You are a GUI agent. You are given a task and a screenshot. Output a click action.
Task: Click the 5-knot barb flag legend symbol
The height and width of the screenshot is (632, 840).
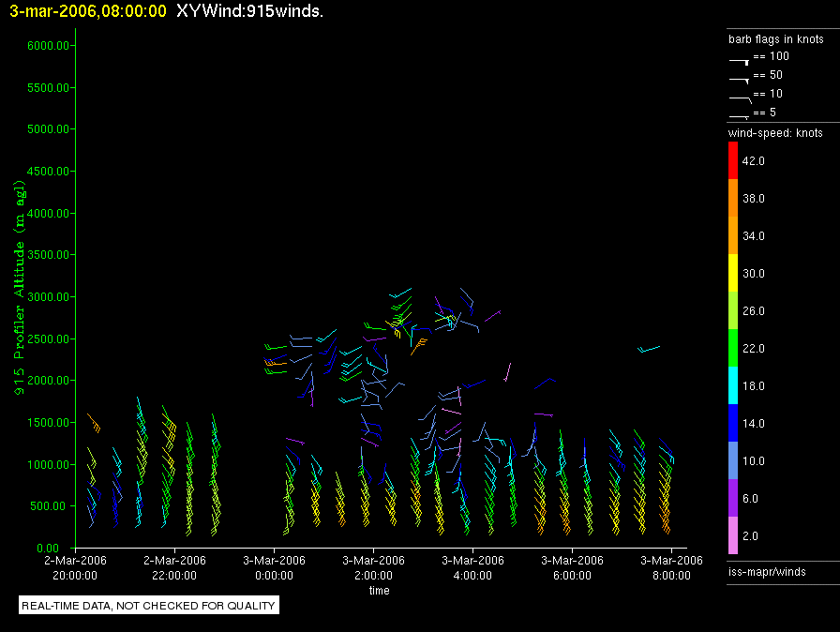[x=740, y=115]
